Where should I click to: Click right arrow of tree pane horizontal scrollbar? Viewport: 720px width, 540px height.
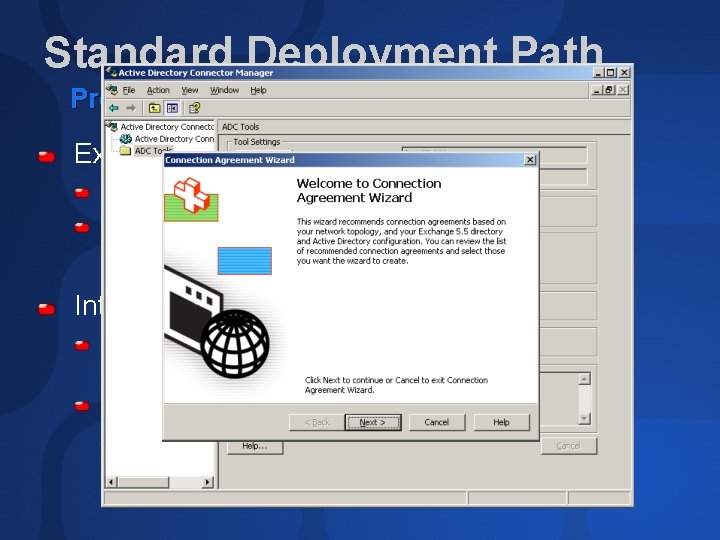208,482
